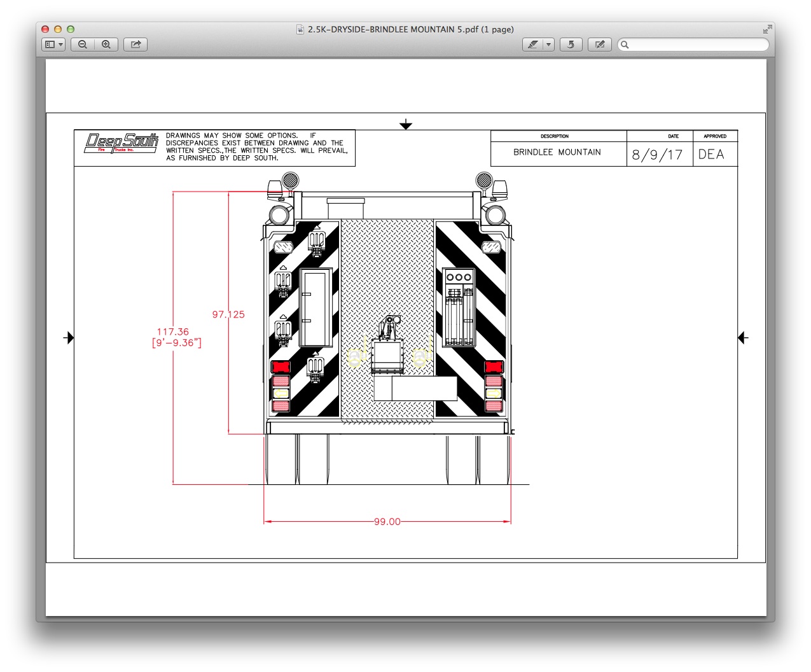Expand the highlight color dropdown arrow

tap(548, 45)
